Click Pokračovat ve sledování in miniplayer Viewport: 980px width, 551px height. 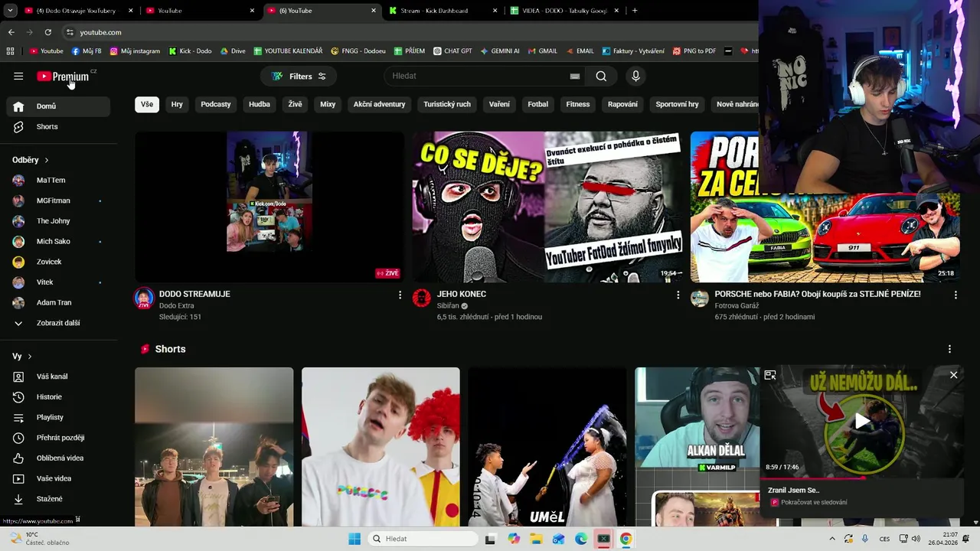coord(814,502)
